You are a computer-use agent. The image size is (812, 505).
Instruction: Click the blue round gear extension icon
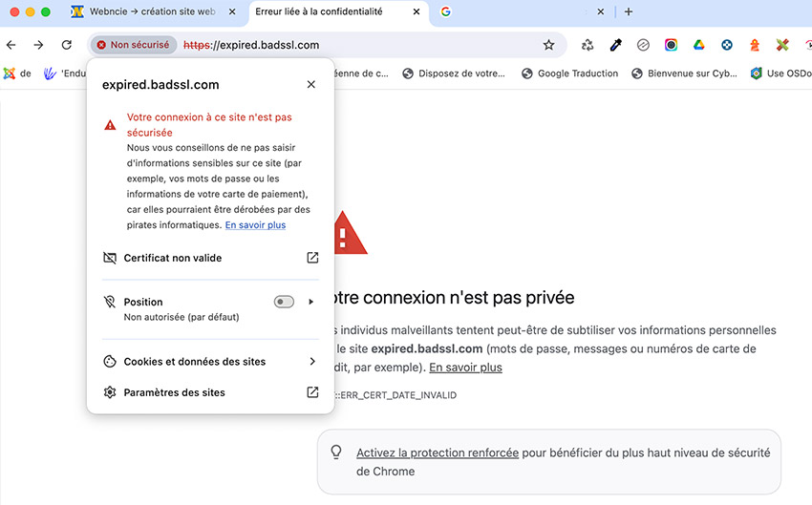[727, 45]
